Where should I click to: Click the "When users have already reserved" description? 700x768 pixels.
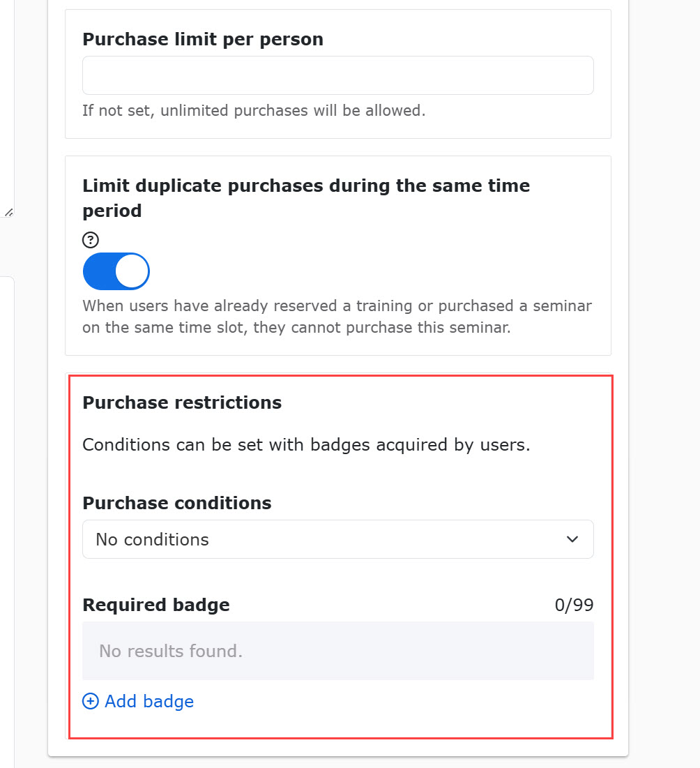pyautogui.click(x=337, y=317)
